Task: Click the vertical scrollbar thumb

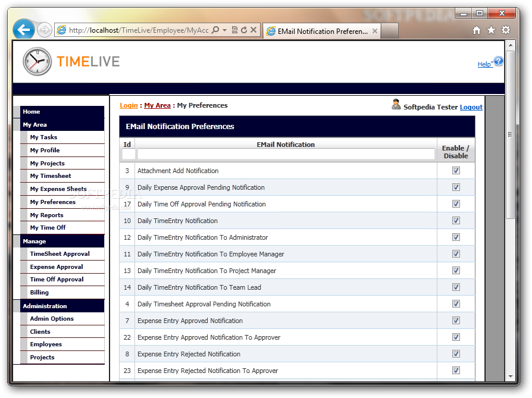Action: pyautogui.click(x=511, y=134)
